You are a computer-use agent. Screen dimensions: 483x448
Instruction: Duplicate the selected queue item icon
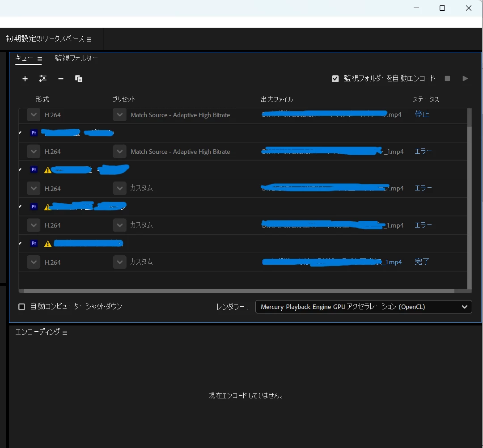79,79
